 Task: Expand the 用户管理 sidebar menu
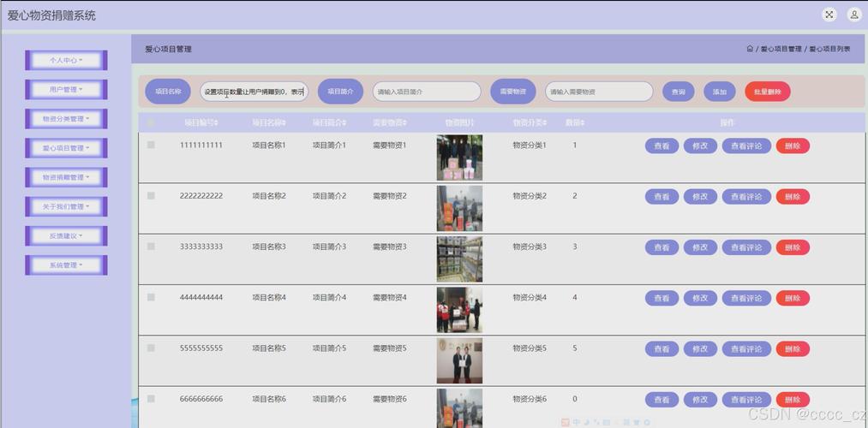click(x=66, y=90)
